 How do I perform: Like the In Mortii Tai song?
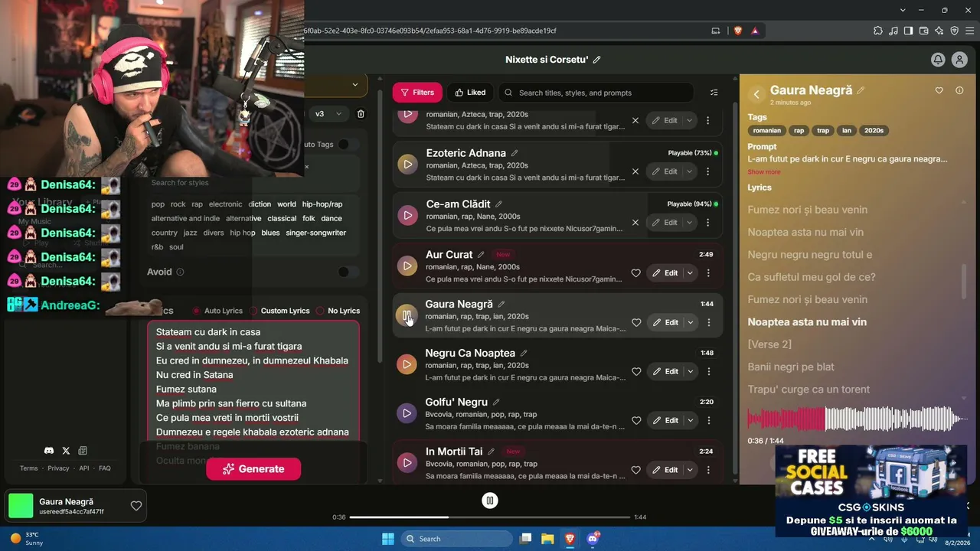click(635, 470)
